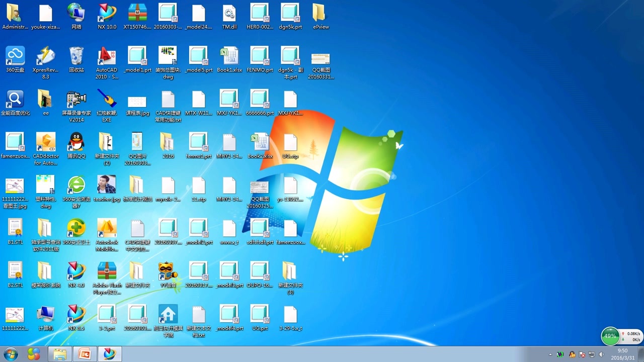This screenshot has width=644, height=362.
Task: Select the 装饰总图块.dwg drawing thumbnail
Action: point(168,63)
